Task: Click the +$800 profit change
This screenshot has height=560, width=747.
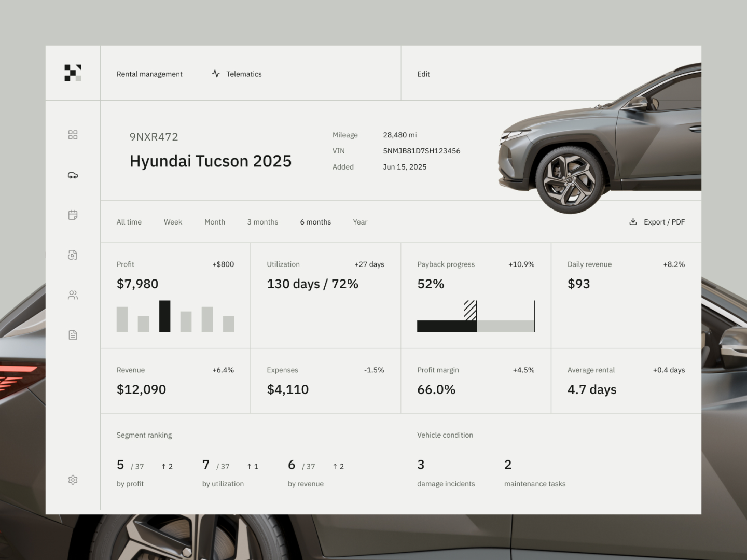Action: point(223,264)
